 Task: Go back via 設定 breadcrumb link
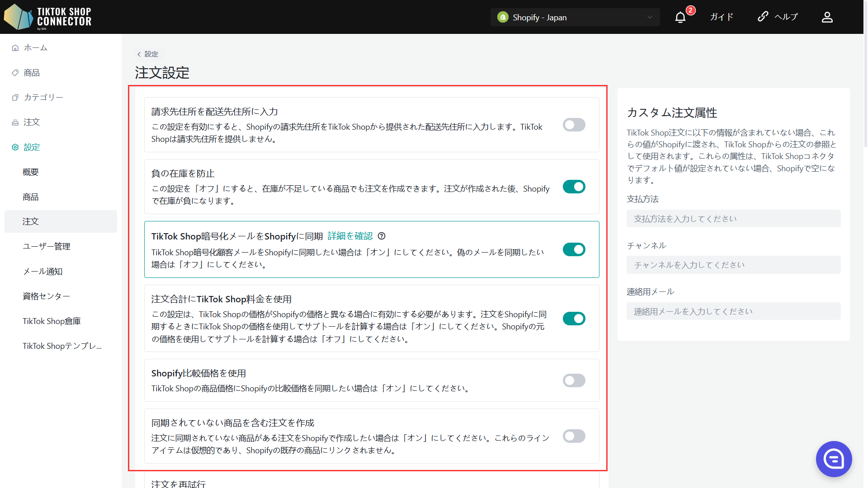point(151,54)
